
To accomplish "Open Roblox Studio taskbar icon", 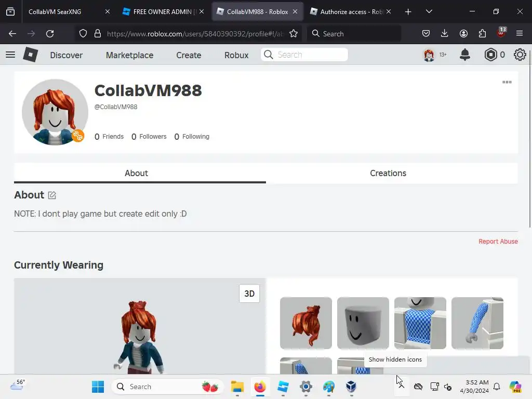I will [283, 387].
